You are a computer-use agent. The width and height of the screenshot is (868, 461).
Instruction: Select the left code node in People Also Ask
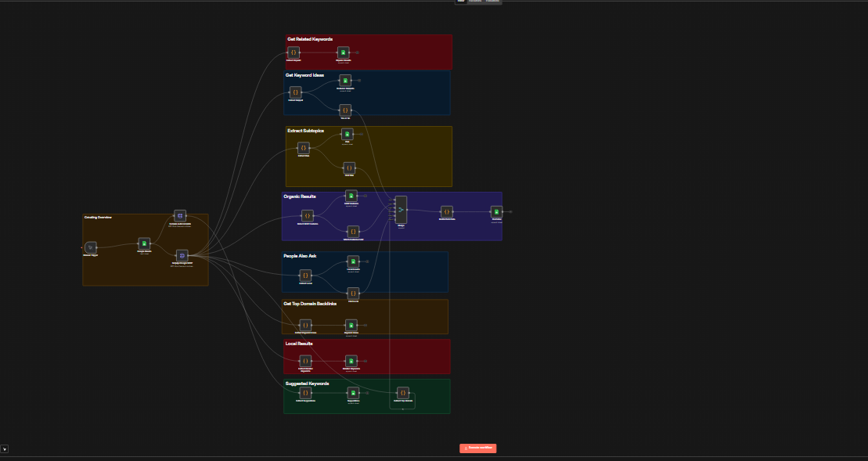(305, 275)
